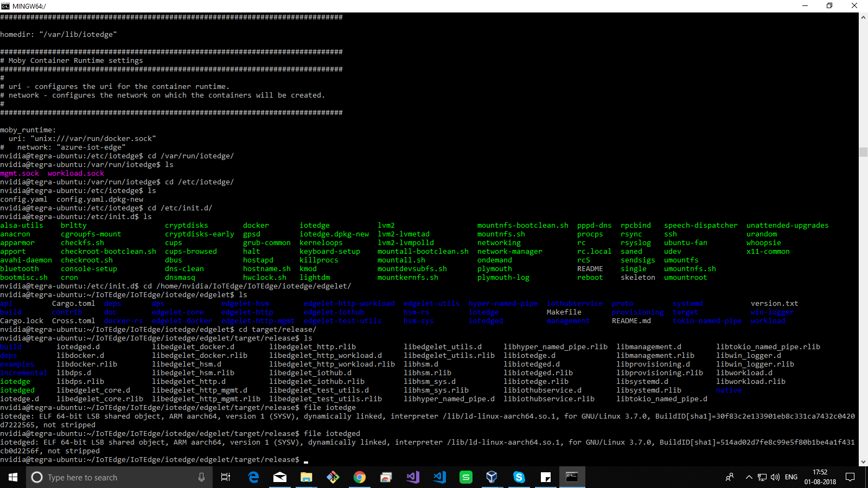Switch keyboard language via ENG indicator
Image resolution: width=868 pixels, height=488 pixels.
[x=792, y=477]
